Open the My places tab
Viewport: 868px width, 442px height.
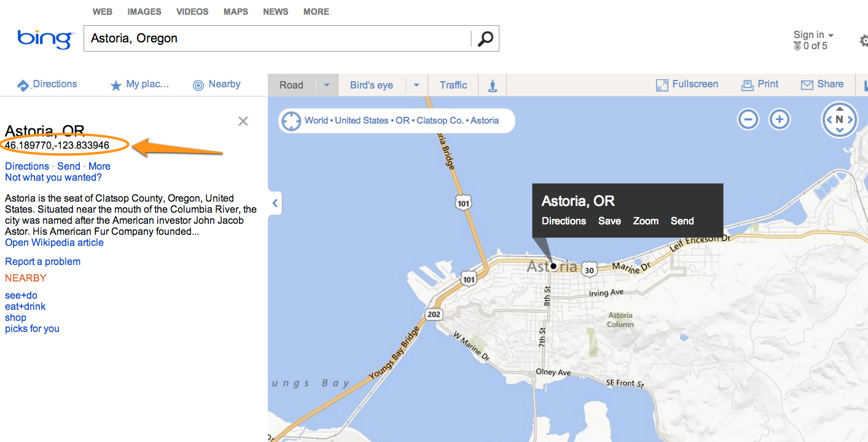pos(139,85)
